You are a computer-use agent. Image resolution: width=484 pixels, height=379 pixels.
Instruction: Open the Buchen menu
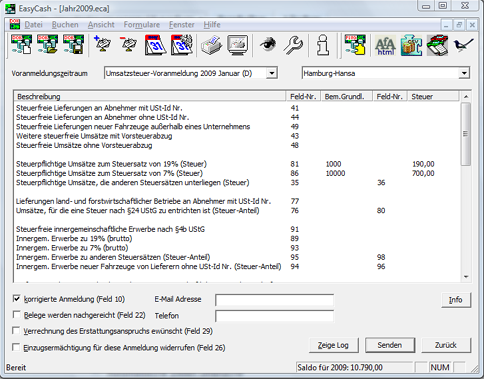(x=65, y=25)
